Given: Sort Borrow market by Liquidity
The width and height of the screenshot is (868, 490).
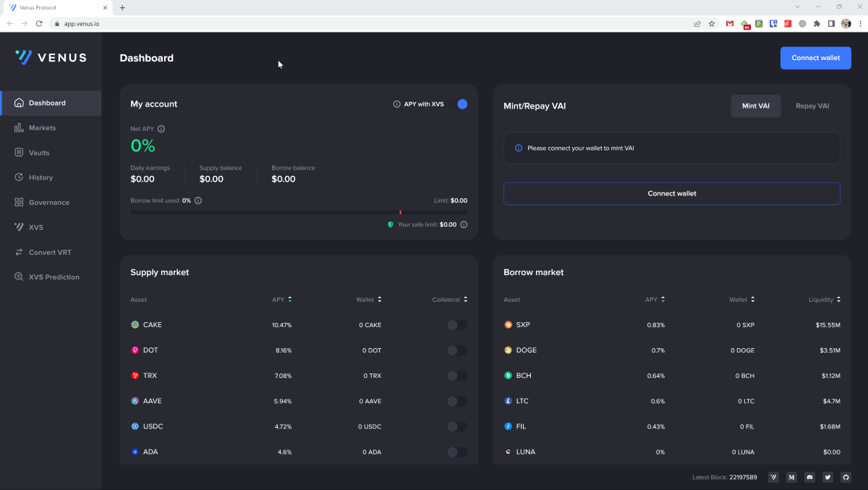Looking at the screenshot, I should [825, 300].
